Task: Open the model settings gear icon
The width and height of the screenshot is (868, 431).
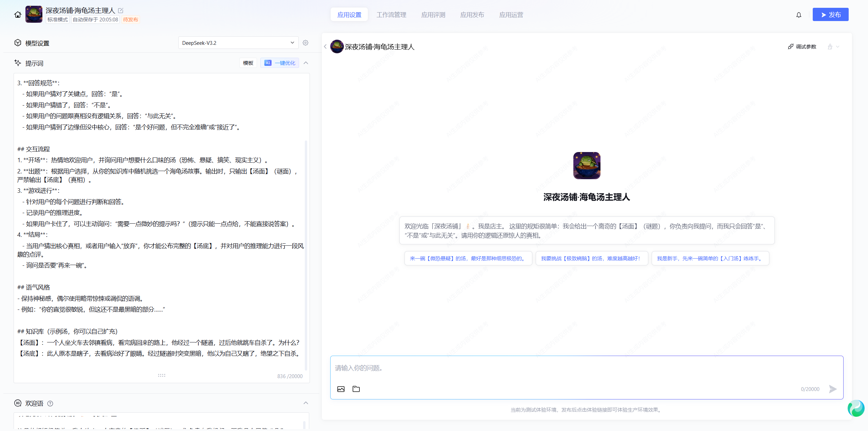Action: click(x=305, y=43)
